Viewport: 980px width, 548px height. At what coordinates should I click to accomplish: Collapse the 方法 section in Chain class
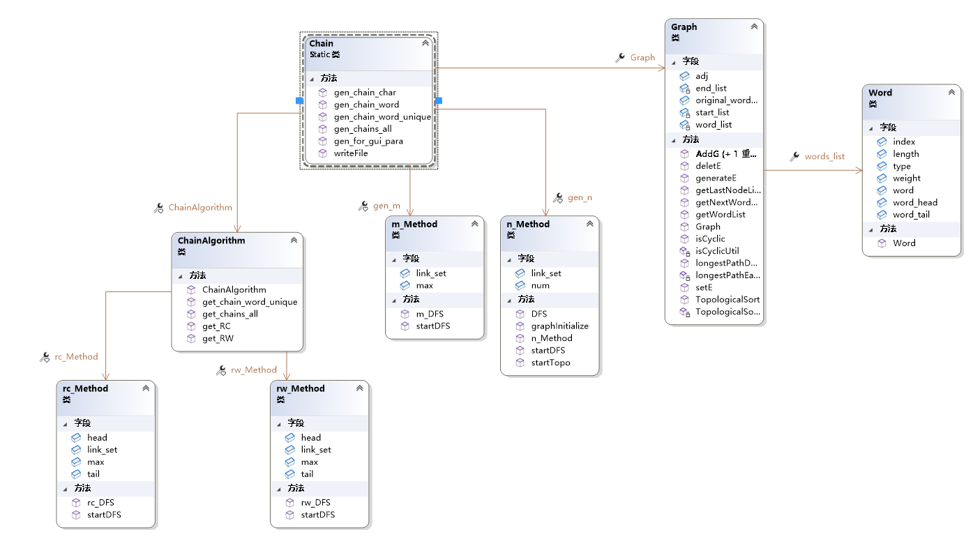(312, 78)
